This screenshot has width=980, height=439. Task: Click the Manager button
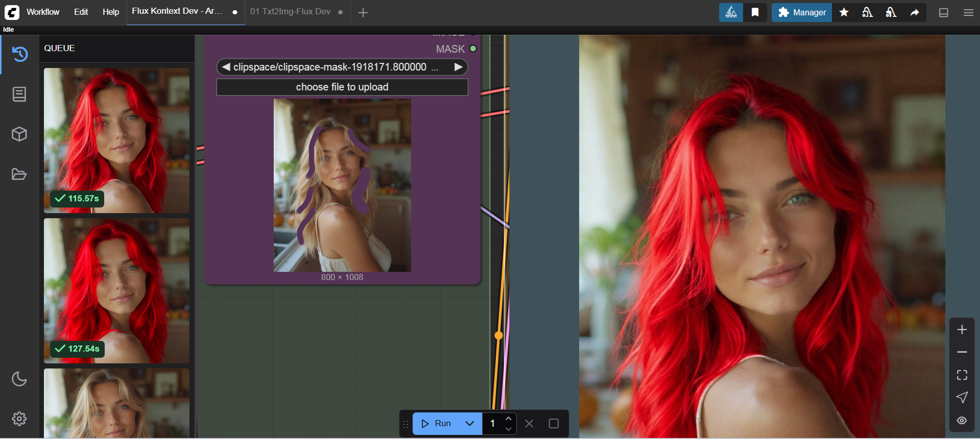[x=802, y=12]
